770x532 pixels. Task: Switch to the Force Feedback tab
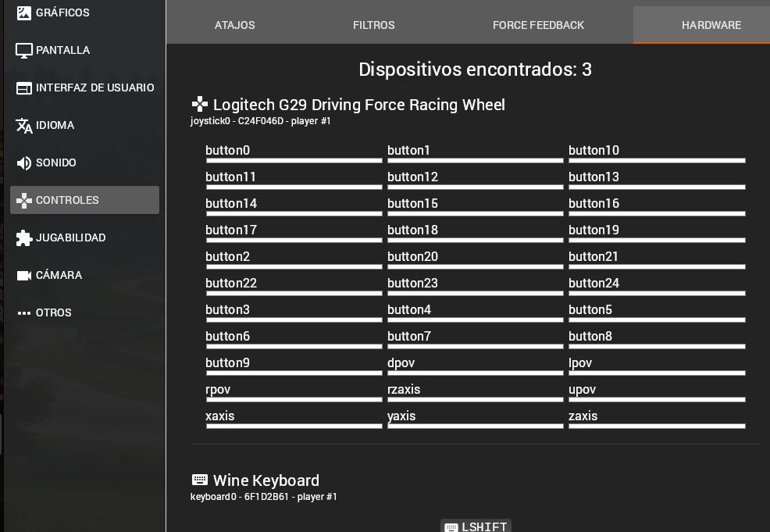click(x=538, y=25)
